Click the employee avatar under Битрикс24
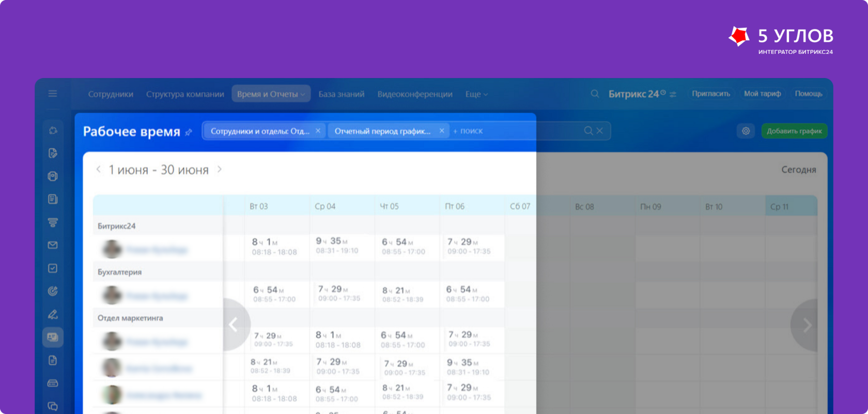The width and height of the screenshot is (868, 414). (x=112, y=249)
